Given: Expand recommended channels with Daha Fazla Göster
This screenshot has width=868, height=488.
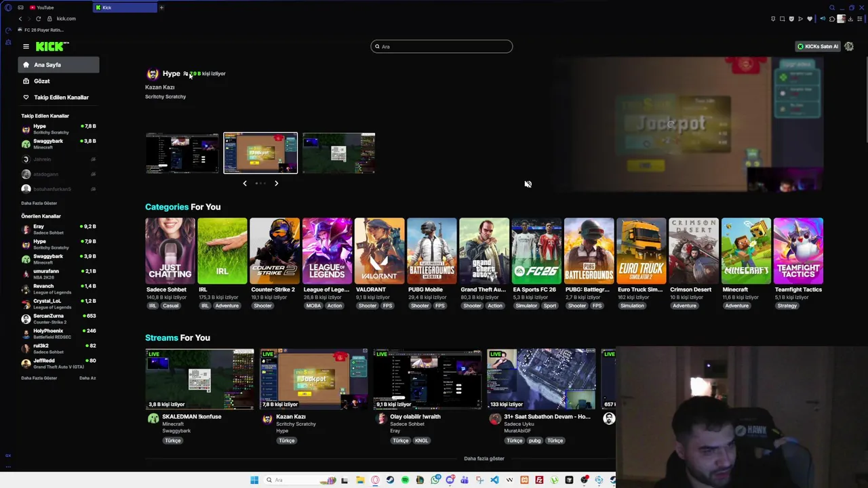Looking at the screenshot, I should (39, 378).
